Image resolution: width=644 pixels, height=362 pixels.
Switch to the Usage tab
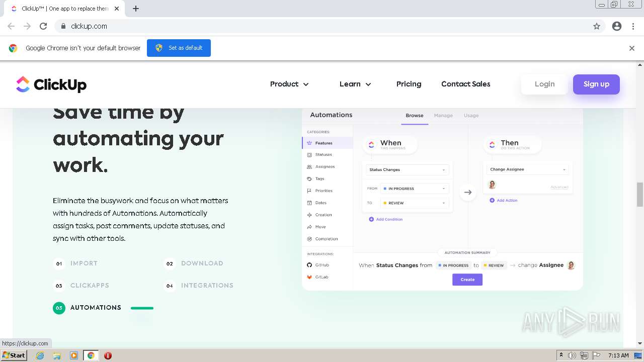pyautogui.click(x=471, y=116)
